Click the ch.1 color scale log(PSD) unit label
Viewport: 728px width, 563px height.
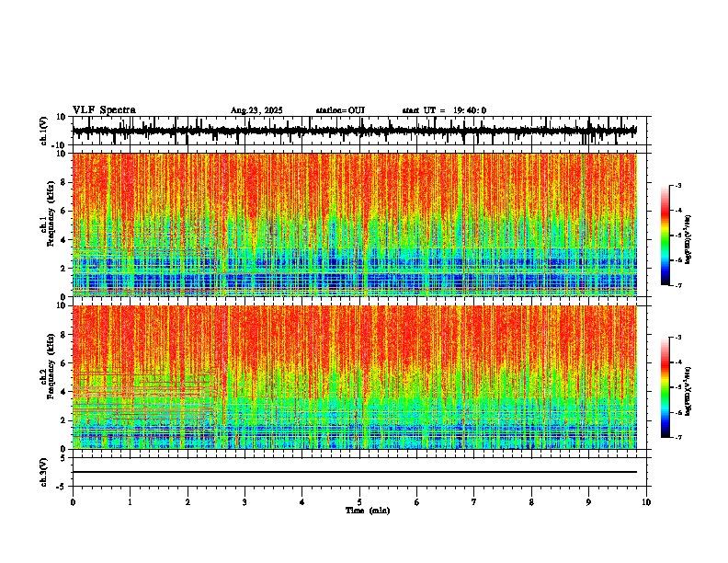[688, 240]
